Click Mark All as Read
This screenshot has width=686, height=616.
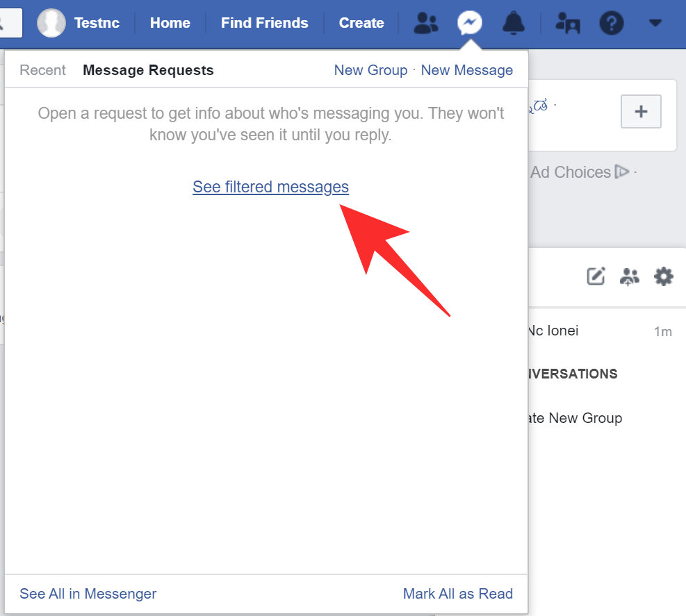pyautogui.click(x=457, y=594)
